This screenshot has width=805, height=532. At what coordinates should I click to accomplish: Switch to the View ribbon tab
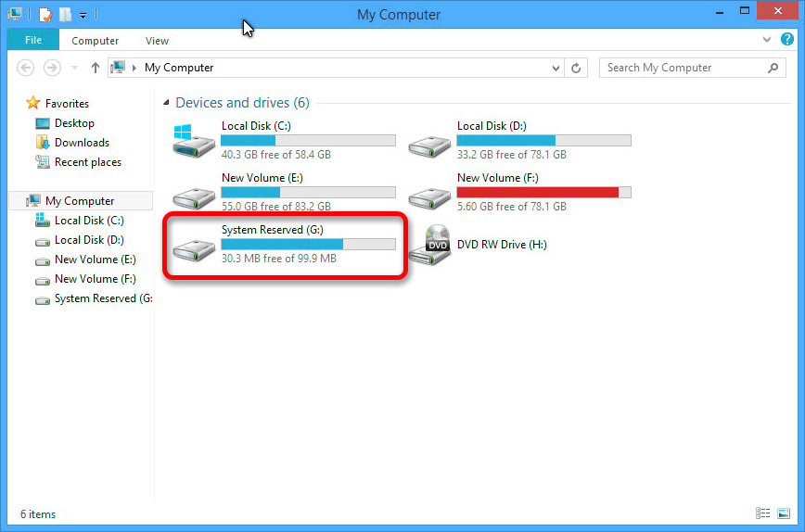tap(157, 41)
